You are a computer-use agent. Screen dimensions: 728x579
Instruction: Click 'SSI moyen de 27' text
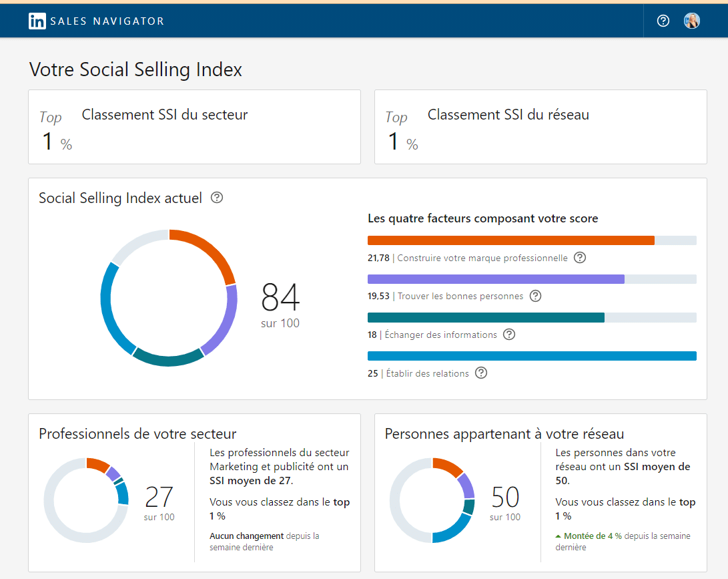click(x=250, y=480)
